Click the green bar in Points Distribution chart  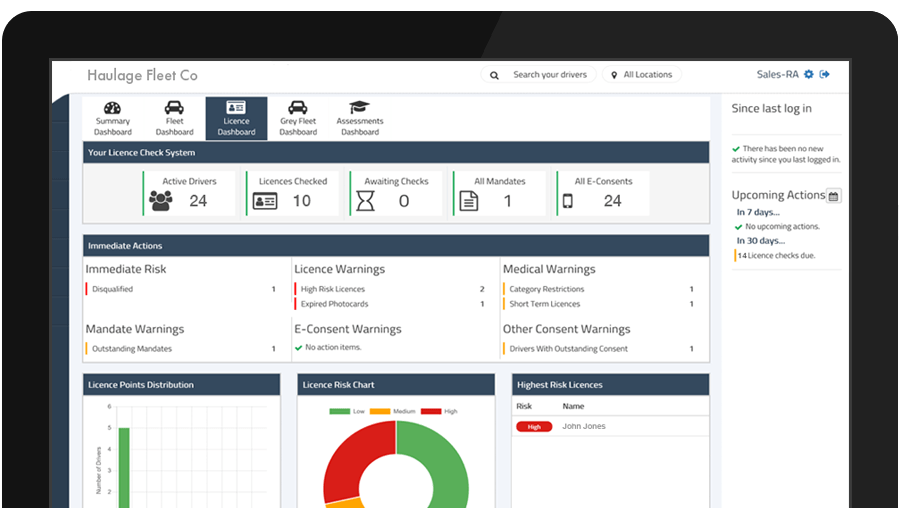(124, 468)
